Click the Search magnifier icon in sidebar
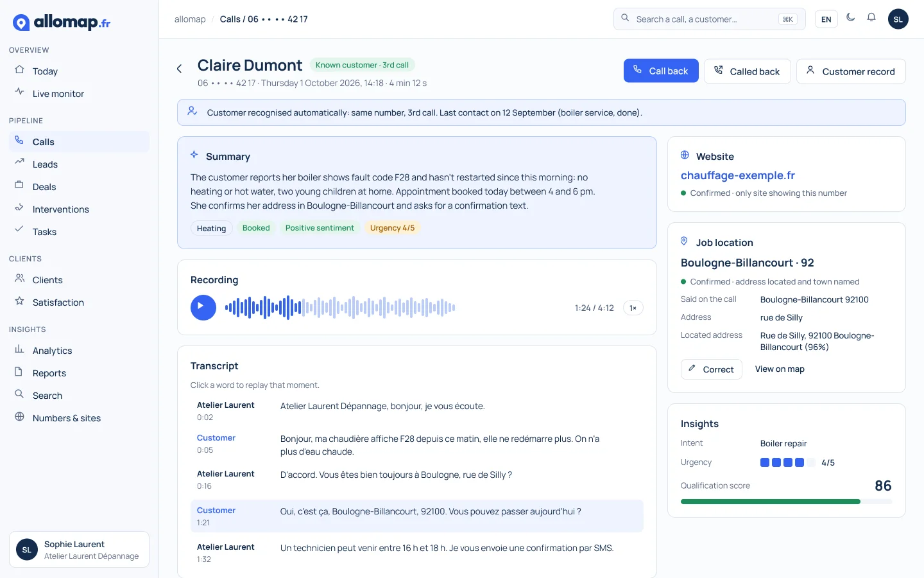Viewport: 924px width, 578px height. click(x=19, y=394)
